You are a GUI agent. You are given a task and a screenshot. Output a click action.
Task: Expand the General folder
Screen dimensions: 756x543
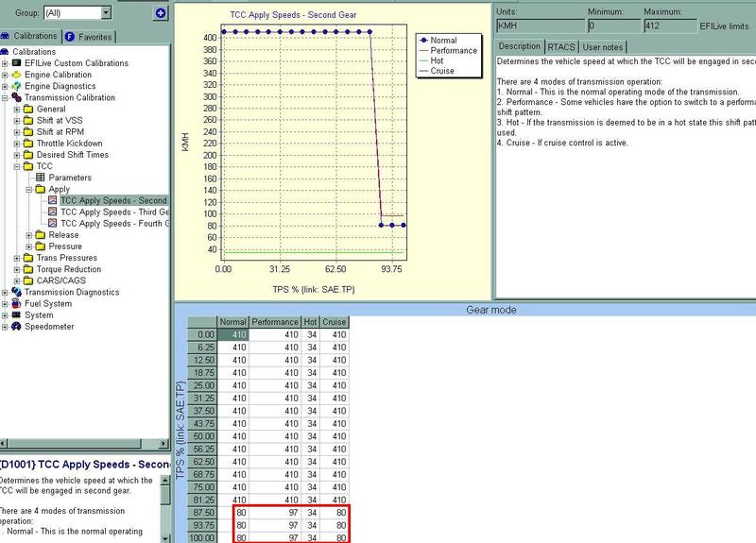click(x=17, y=110)
